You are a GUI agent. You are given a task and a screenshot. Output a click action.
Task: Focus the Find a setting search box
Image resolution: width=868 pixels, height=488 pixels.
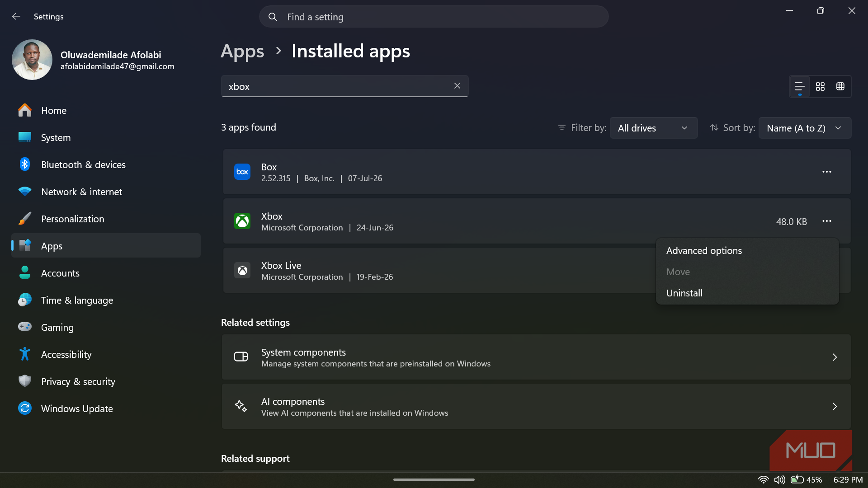tap(434, 17)
